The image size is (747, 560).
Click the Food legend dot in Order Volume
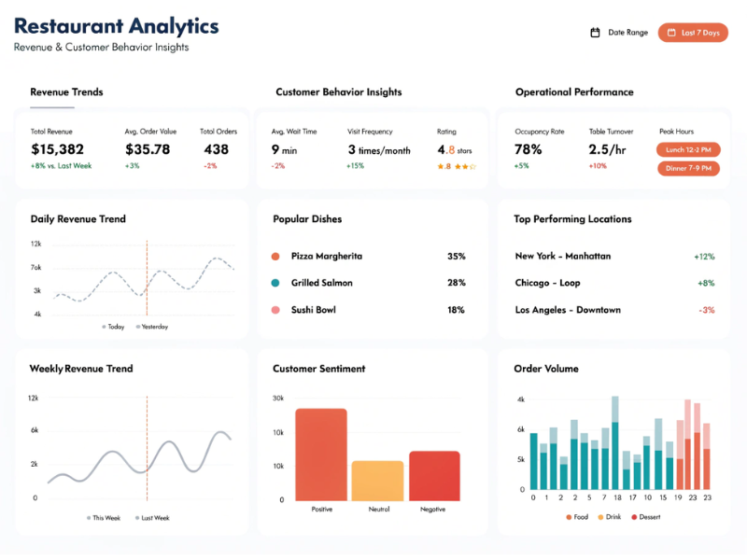(568, 516)
